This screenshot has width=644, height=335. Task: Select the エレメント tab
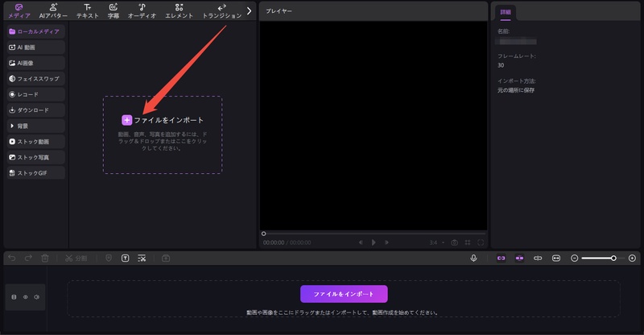tap(179, 11)
